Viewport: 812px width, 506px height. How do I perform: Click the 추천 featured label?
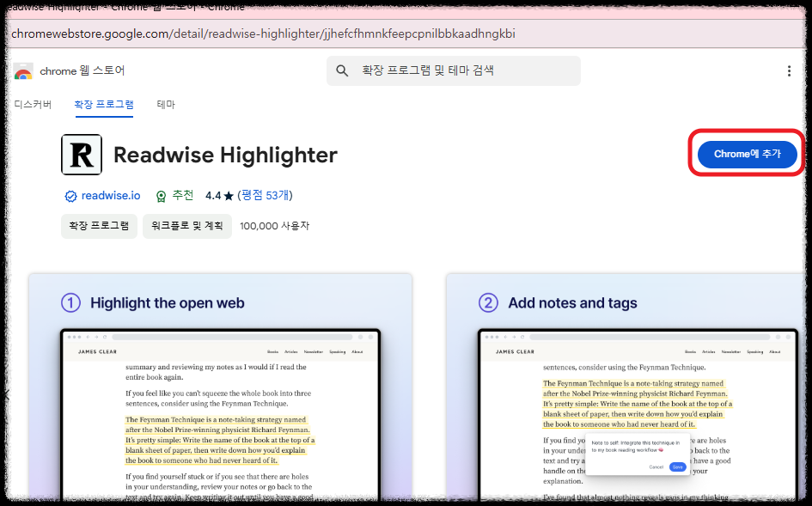point(183,195)
